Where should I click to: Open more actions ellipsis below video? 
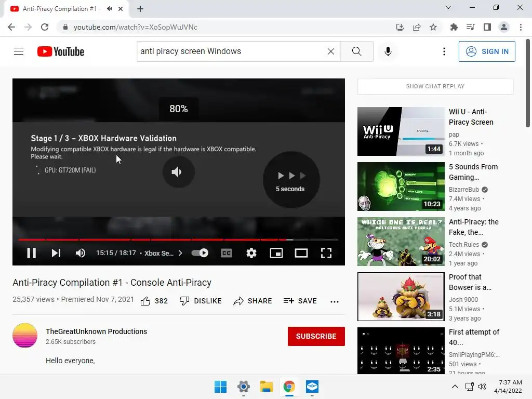(x=335, y=301)
